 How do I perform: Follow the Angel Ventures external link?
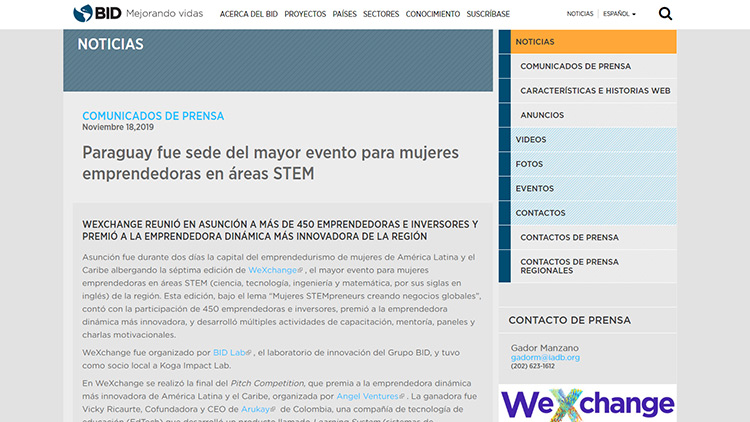point(369,396)
